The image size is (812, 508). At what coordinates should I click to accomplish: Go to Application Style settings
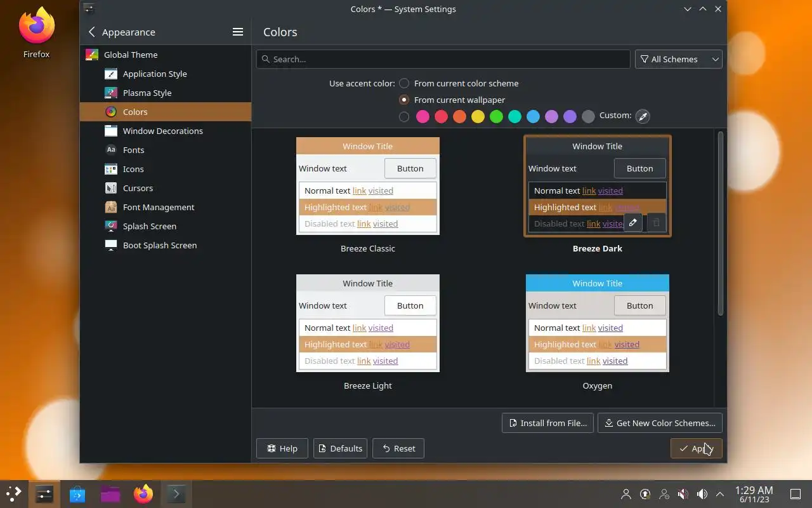coord(166,74)
